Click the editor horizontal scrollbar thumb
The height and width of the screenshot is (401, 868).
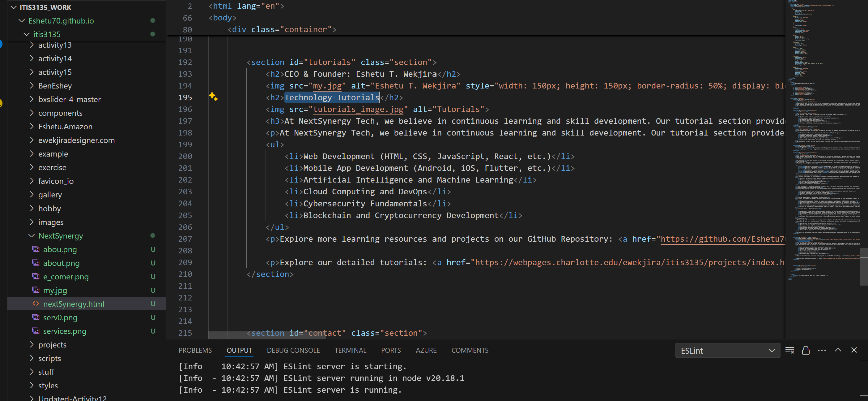click(x=267, y=335)
